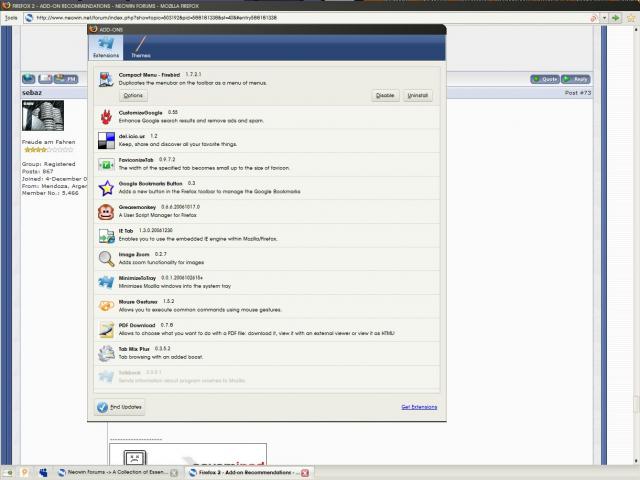Select the PDF Download extension name
This screenshot has height=480, width=640.
coord(137,325)
